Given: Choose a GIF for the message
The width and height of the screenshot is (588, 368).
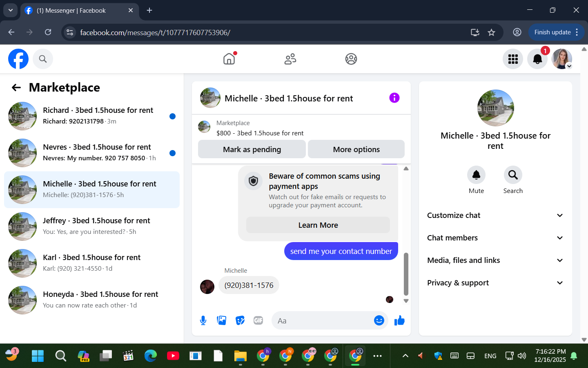Looking at the screenshot, I should coord(258,321).
